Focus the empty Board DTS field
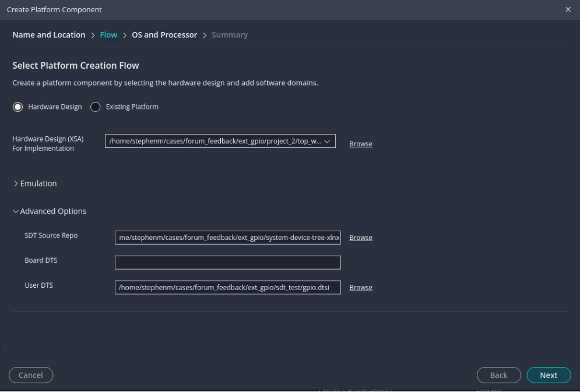The image size is (580, 392). point(227,263)
